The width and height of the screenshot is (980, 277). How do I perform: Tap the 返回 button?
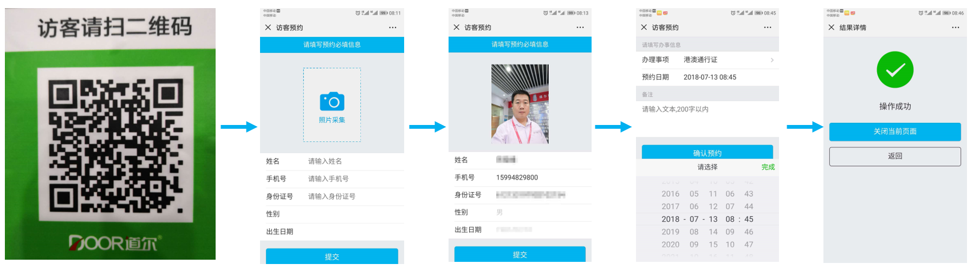click(895, 156)
